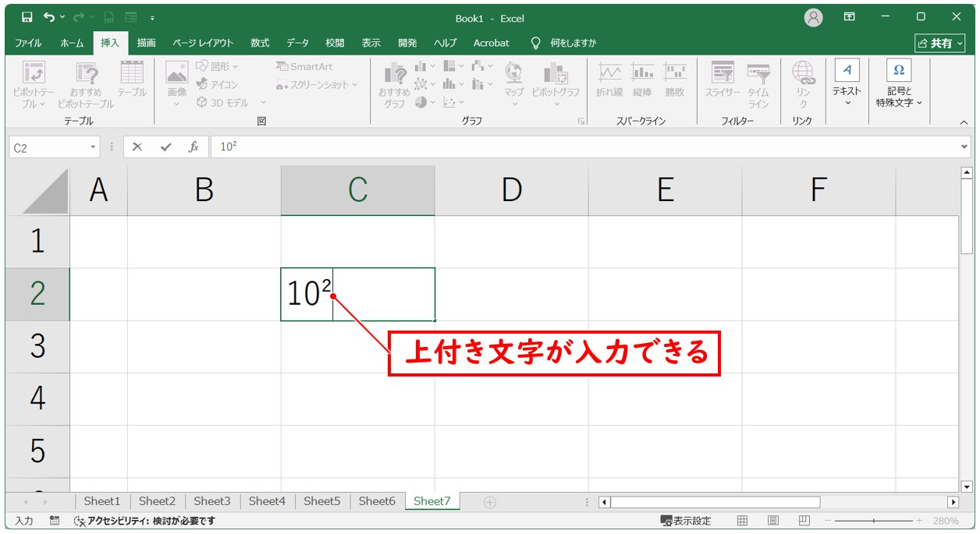
Task: Switch to Page Break Preview view
Action: (804, 521)
